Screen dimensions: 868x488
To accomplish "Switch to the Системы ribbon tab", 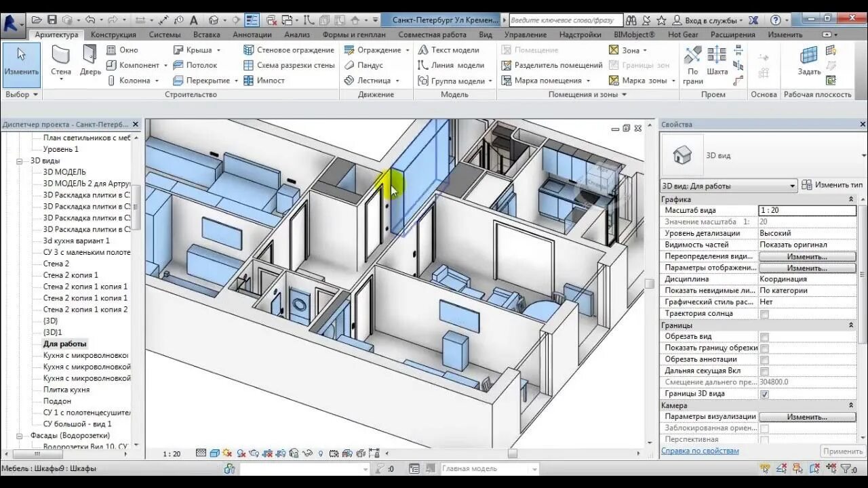I will point(165,35).
